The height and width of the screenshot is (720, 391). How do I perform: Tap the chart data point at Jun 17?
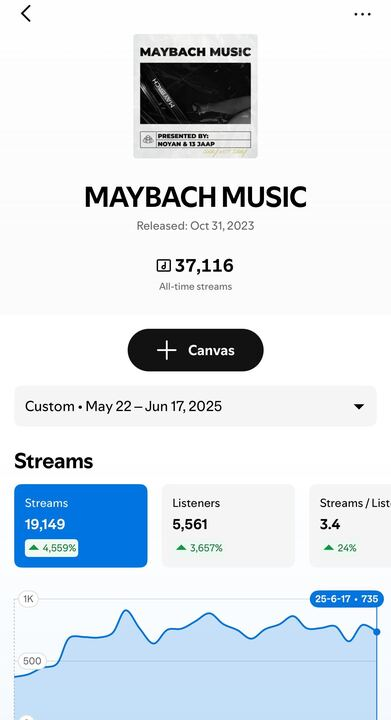click(377, 632)
